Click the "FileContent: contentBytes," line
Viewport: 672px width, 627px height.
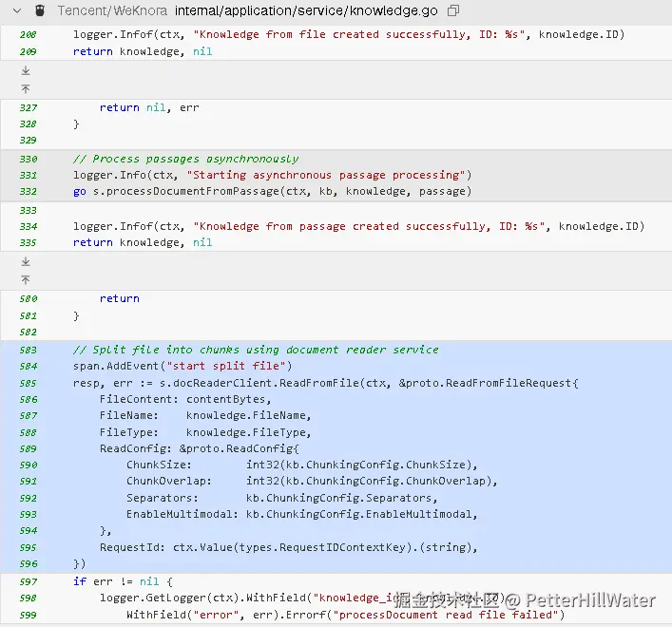[185, 399]
